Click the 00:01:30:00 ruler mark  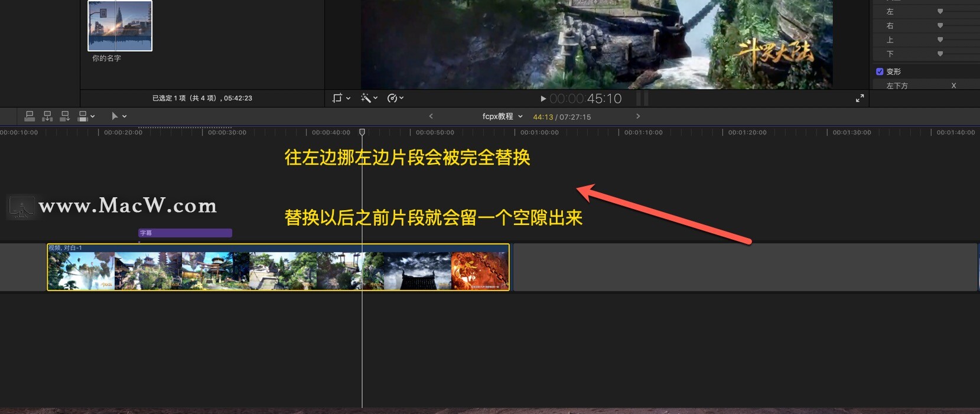tap(852, 132)
